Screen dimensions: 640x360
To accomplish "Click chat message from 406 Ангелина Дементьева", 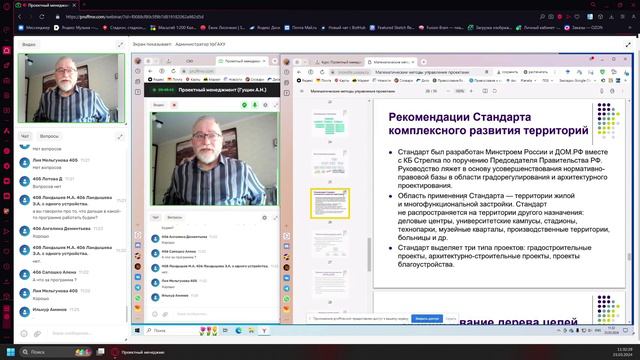I will click(x=72, y=231).
